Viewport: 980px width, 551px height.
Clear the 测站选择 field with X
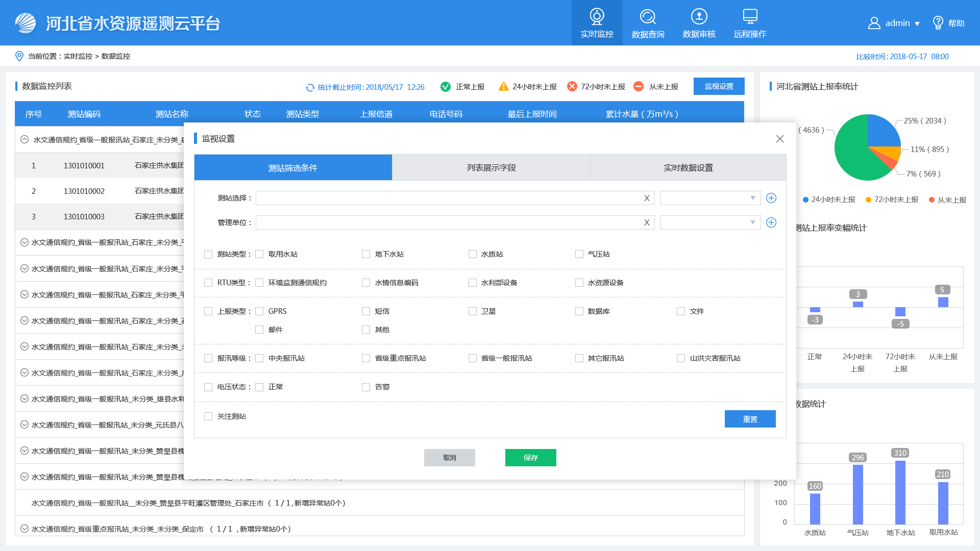point(647,198)
